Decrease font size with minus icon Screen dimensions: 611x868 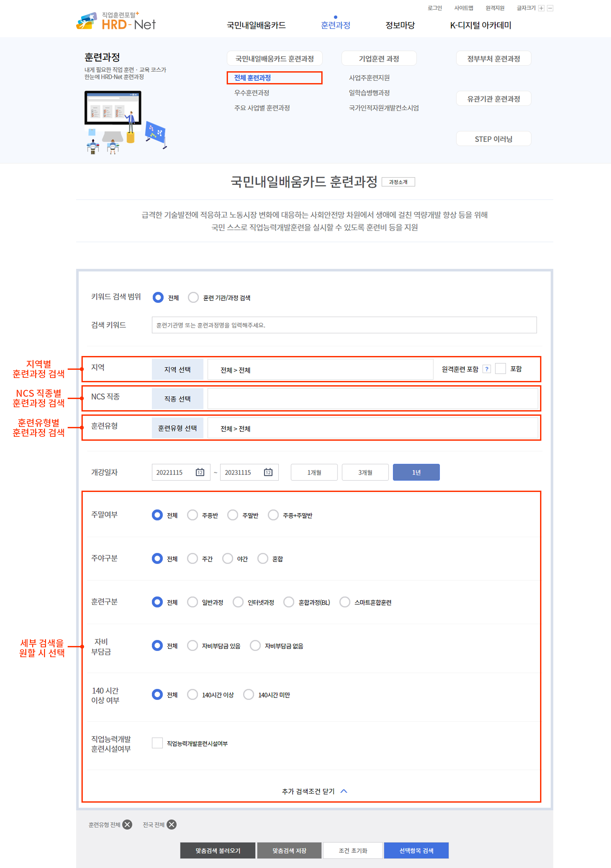(x=550, y=8)
